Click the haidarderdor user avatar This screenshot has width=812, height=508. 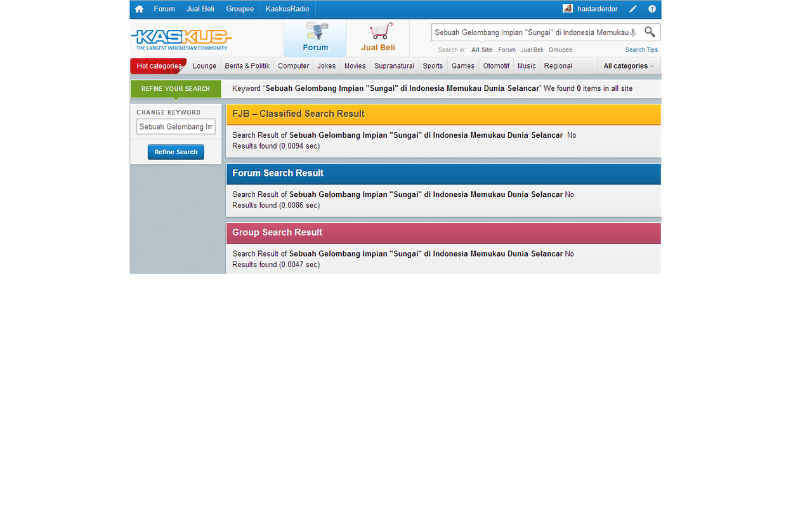pyautogui.click(x=568, y=9)
